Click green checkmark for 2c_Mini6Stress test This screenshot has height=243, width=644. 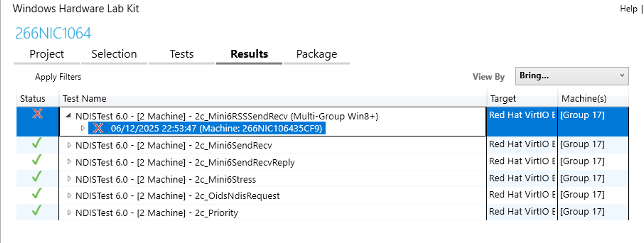click(37, 177)
